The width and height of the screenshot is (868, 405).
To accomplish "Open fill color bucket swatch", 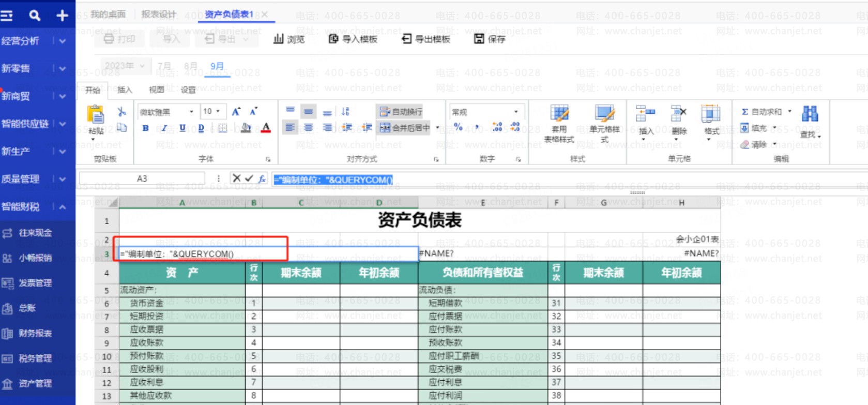I will click(x=246, y=128).
